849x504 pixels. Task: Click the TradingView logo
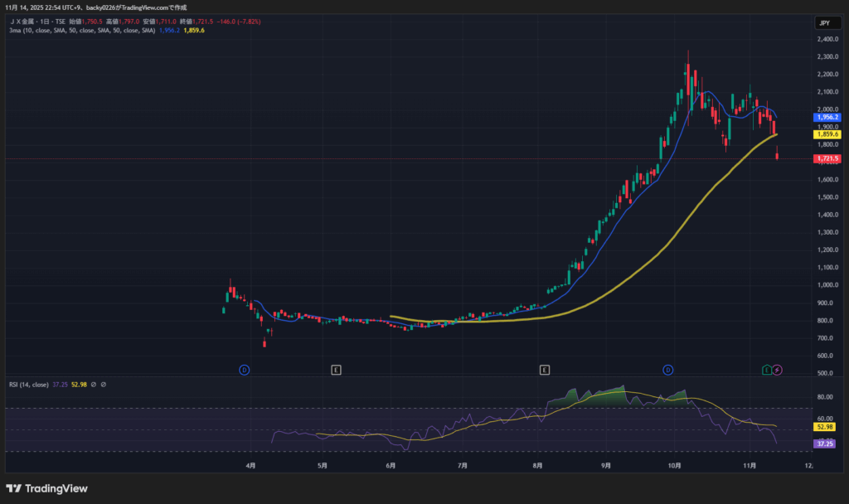click(46, 488)
